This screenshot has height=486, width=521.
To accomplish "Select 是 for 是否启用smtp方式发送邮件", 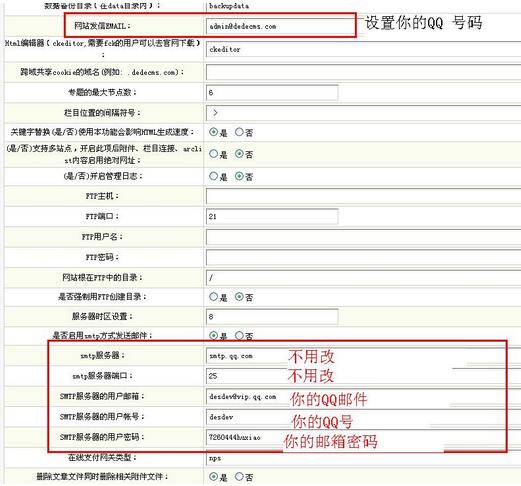I will coord(213,335).
